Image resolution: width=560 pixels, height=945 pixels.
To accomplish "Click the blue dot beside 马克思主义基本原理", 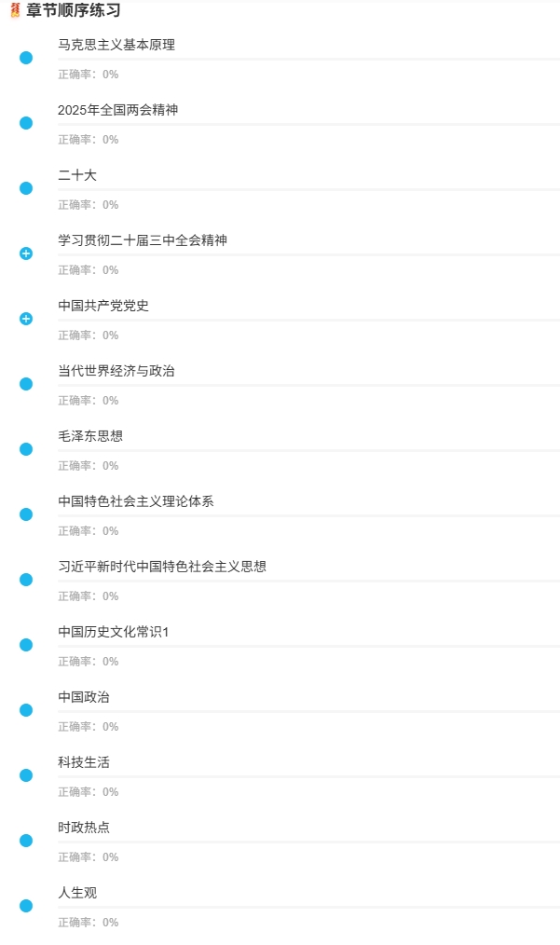I will coord(26,58).
